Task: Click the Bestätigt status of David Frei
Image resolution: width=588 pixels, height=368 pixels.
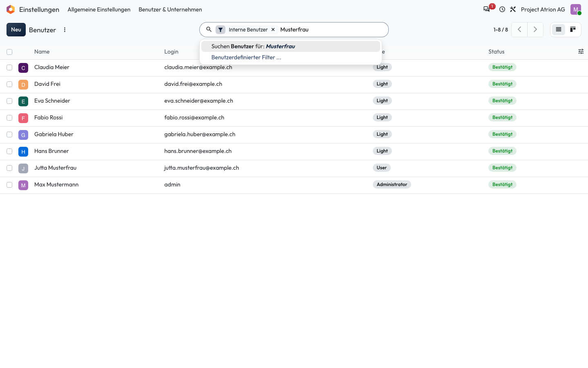Action: click(502, 84)
